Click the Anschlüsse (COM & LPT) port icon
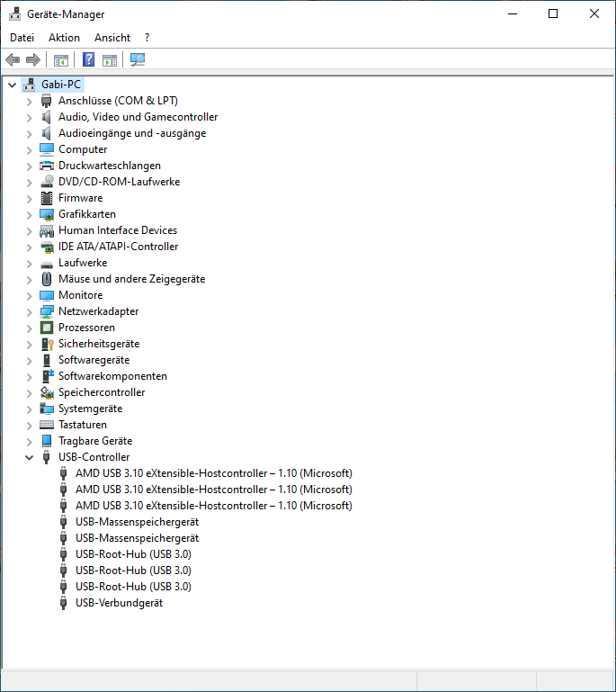 tap(46, 101)
